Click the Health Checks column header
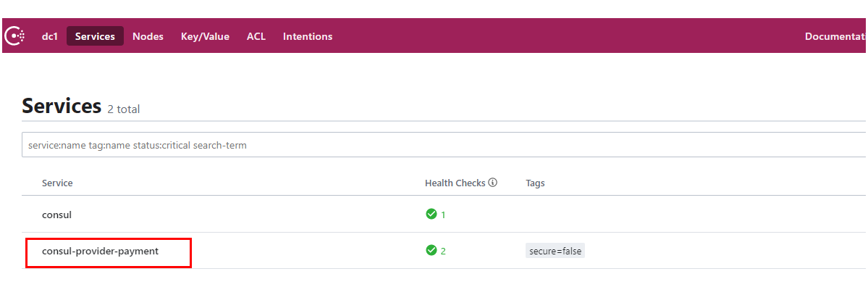The width and height of the screenshot is (868, 295). (455, 183)
